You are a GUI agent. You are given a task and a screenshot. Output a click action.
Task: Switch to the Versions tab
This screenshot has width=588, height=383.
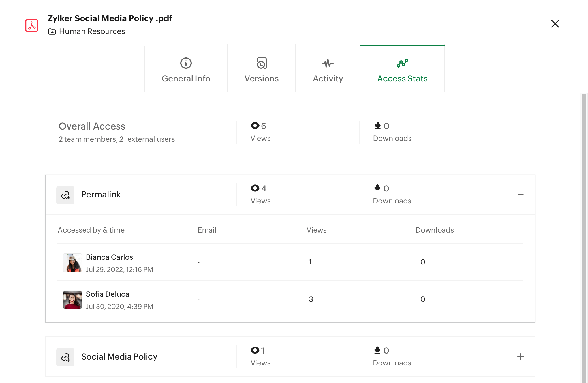(261, 69)
